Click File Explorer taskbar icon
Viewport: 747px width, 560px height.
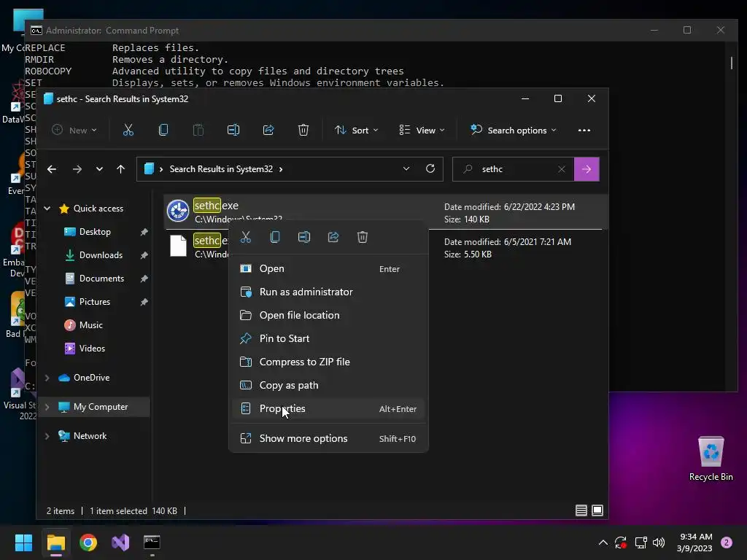[55, 542]
